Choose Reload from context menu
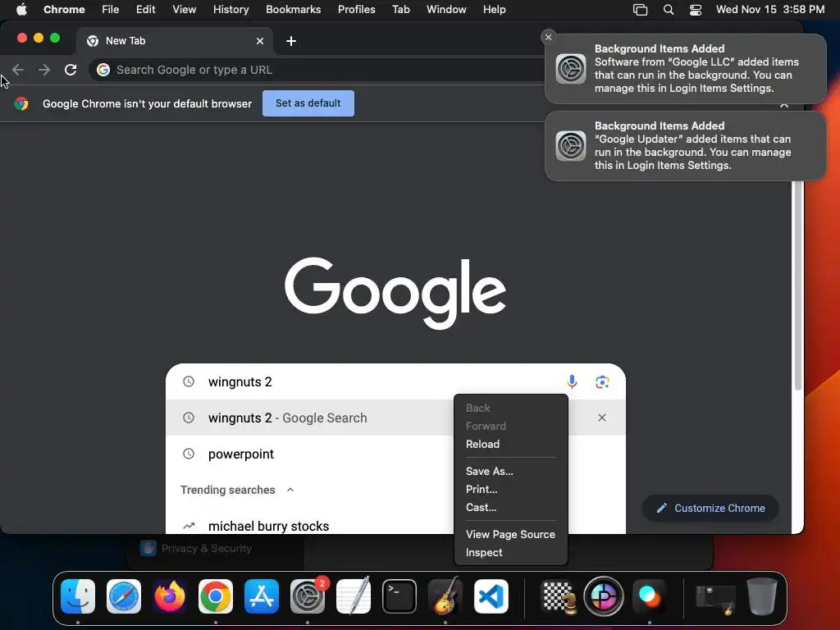The height and width of the screenshot is (630, 840). pos(510,444)
